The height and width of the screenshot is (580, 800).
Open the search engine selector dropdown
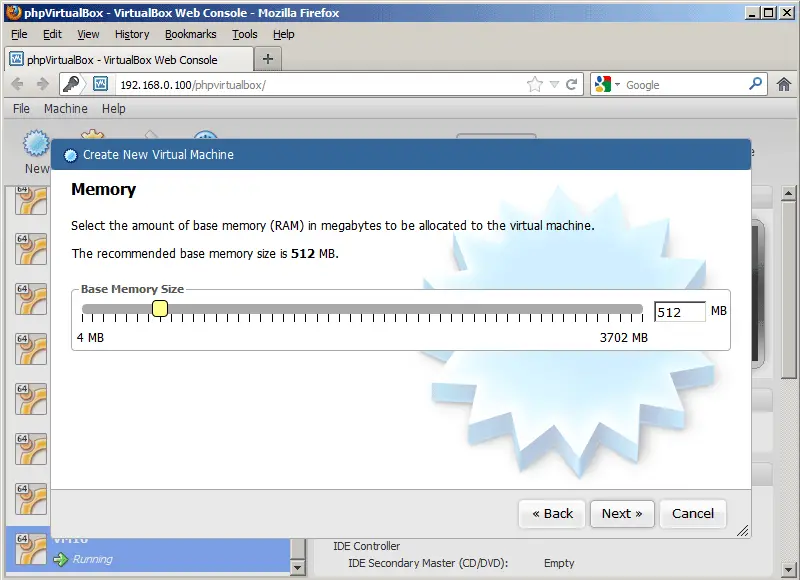607,84
